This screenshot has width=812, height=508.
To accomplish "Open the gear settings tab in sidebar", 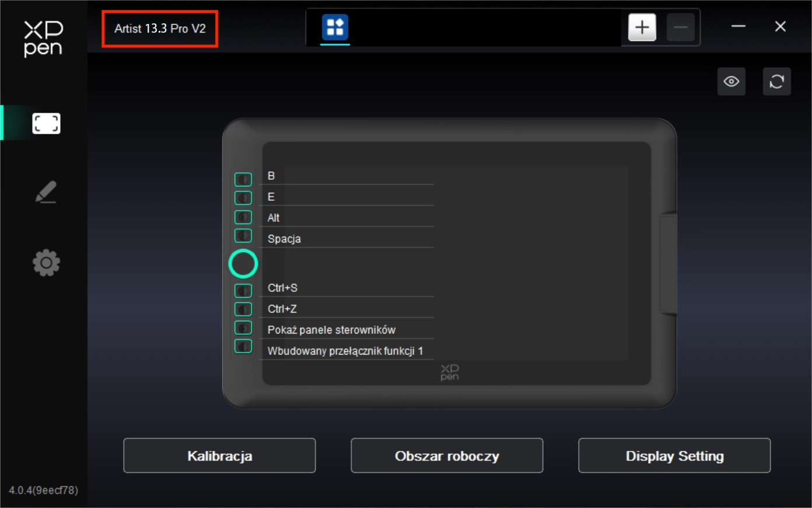I will pos(46,263).
